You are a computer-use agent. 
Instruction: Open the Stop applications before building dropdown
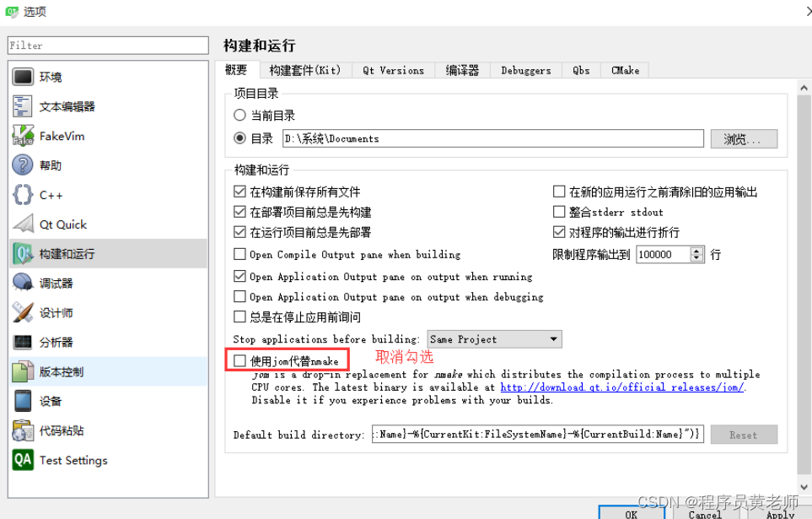[x=494, y=338]
